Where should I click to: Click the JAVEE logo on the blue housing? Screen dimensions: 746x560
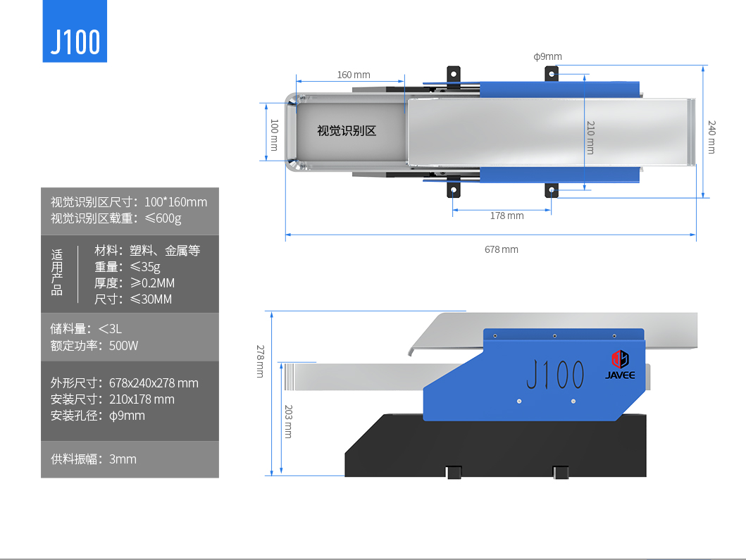click(620, 364)
